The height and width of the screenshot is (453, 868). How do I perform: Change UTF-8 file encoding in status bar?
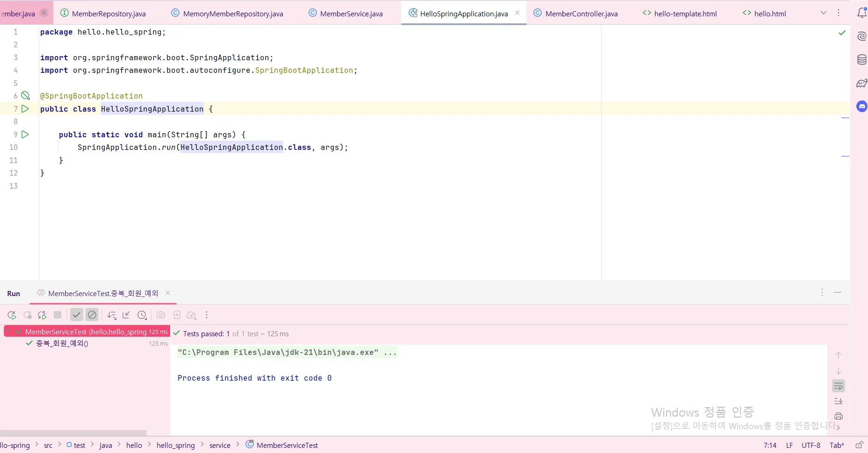coord(811,446)
